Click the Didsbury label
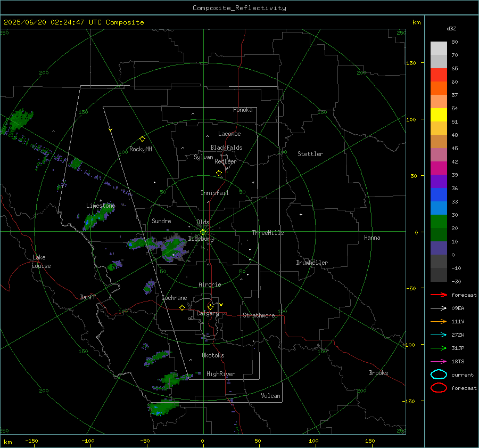Image resolution: width=479 pixels, height=448 pixels. pyautogui.click(x=201, y=239)
